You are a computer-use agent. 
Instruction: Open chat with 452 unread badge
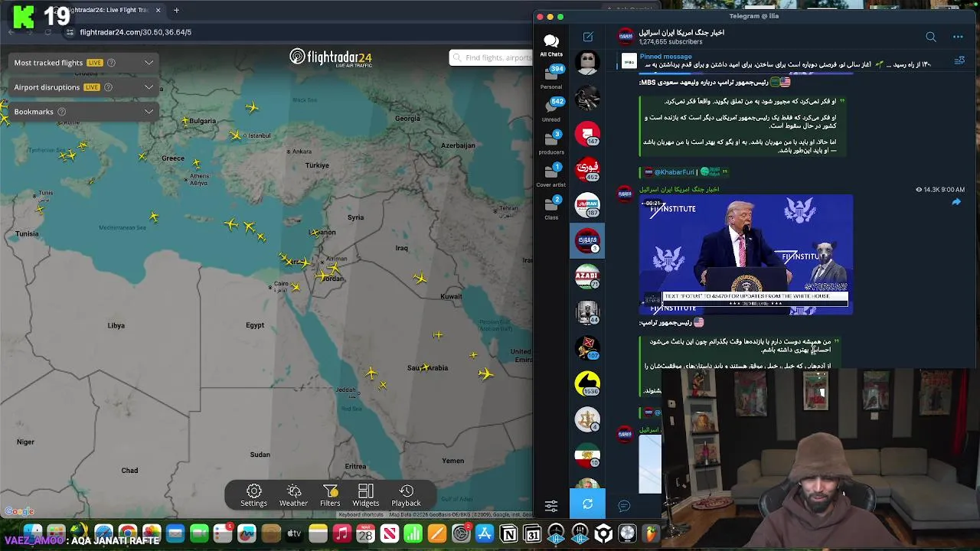pyautogui.click(x=587, y=169)
